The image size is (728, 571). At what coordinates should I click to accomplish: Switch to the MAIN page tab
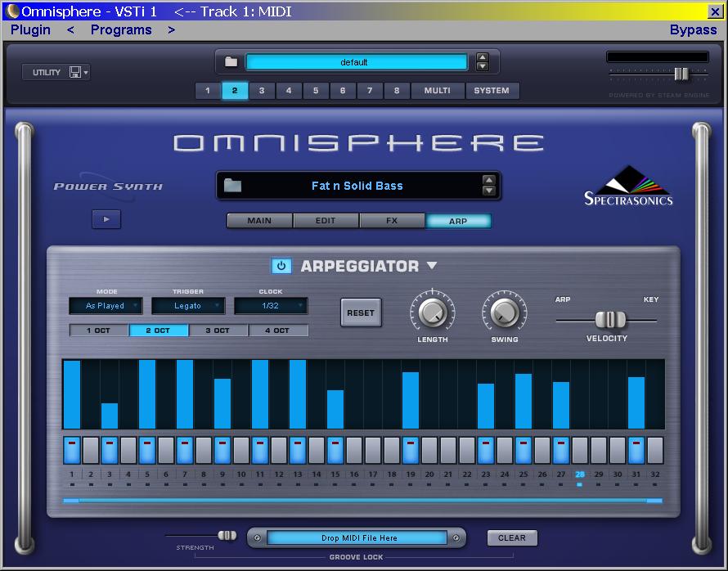(259, 221)
